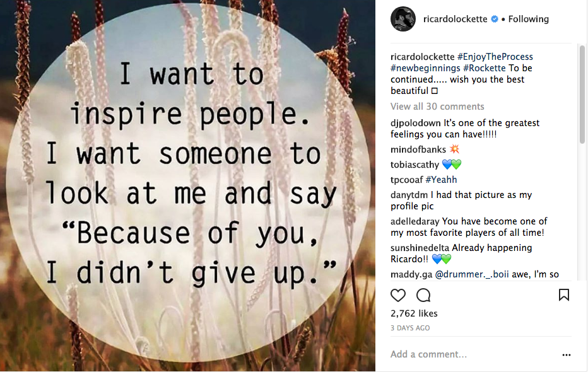The height and width of the screenshot is (372, 588).
Task: Click the blue verified badge
Action: pos(494,19)
